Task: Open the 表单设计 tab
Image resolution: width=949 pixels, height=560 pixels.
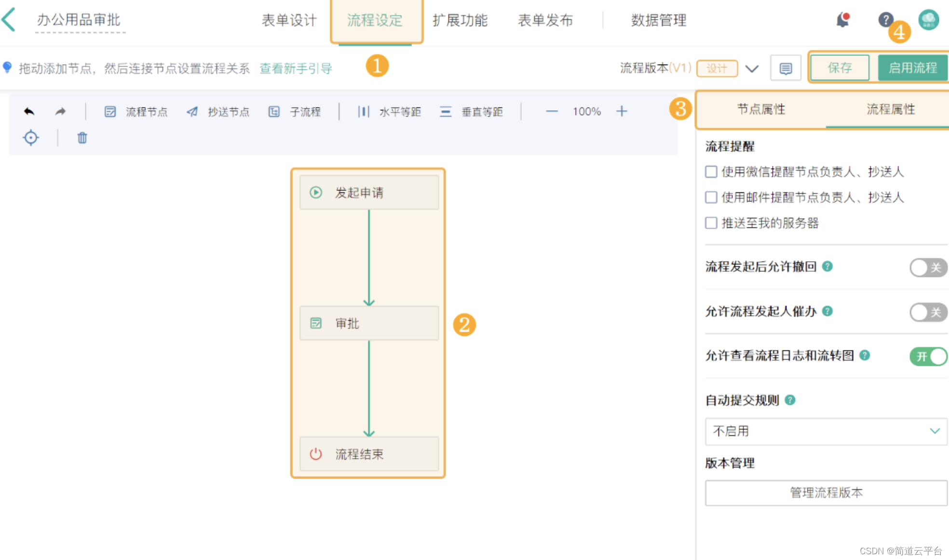Action: (x=289, y=20)
